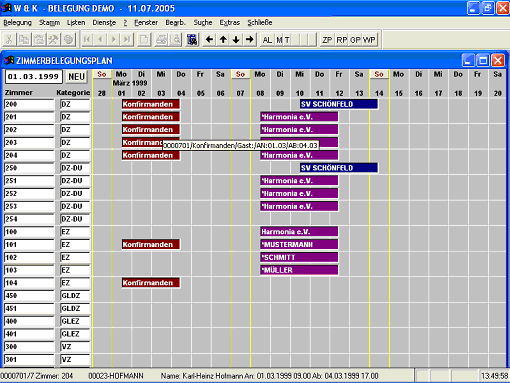The image size is (510, 383).
Task: Open the ZP plan view button
Action: [327, 40]
